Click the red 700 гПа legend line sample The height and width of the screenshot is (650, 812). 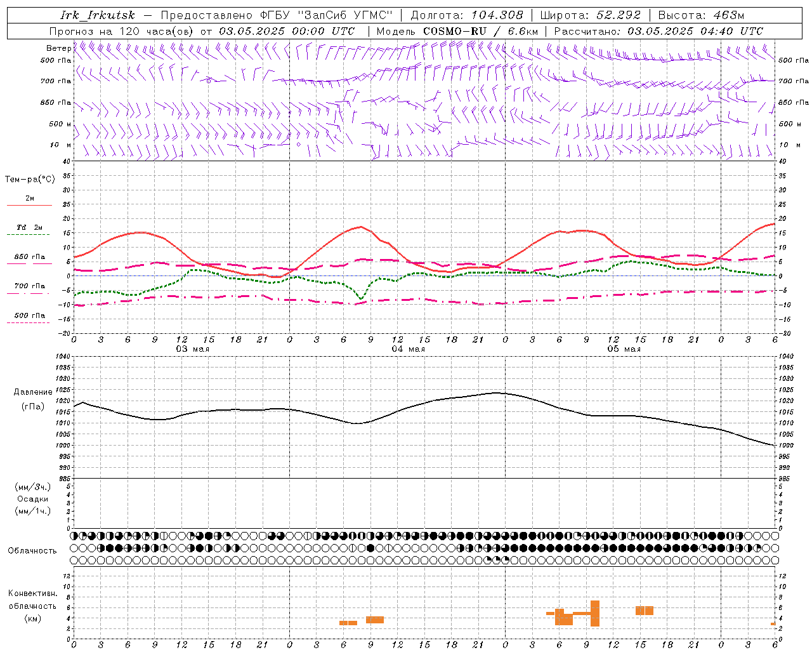pyautogui.click(x=29, y=293)
